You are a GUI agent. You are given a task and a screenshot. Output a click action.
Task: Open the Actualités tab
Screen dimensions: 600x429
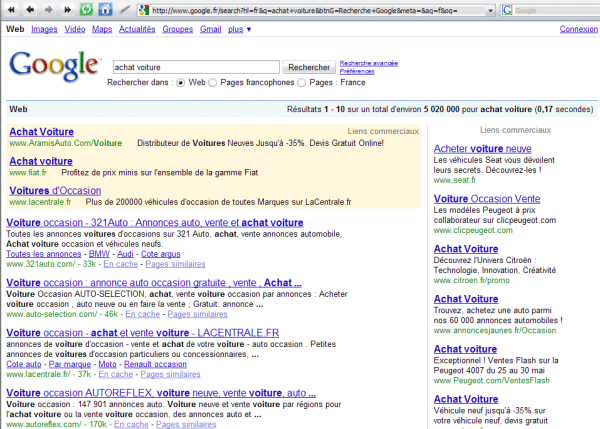point(137,30)
